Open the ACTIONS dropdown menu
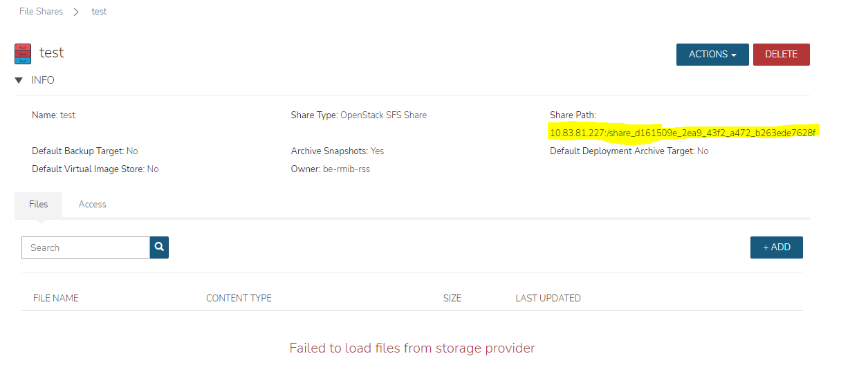The image size is (868, 374). [712, 55]
